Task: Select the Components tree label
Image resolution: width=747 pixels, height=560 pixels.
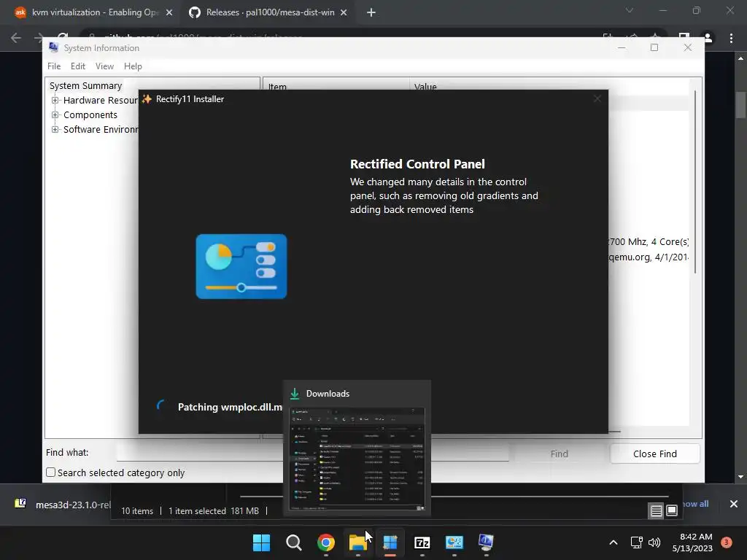Action: pyautogui.click(x=90, y=114)
